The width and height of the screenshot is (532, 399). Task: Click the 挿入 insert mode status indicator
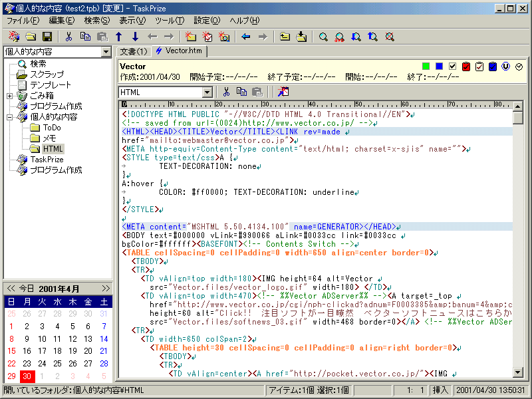point(440,390)
